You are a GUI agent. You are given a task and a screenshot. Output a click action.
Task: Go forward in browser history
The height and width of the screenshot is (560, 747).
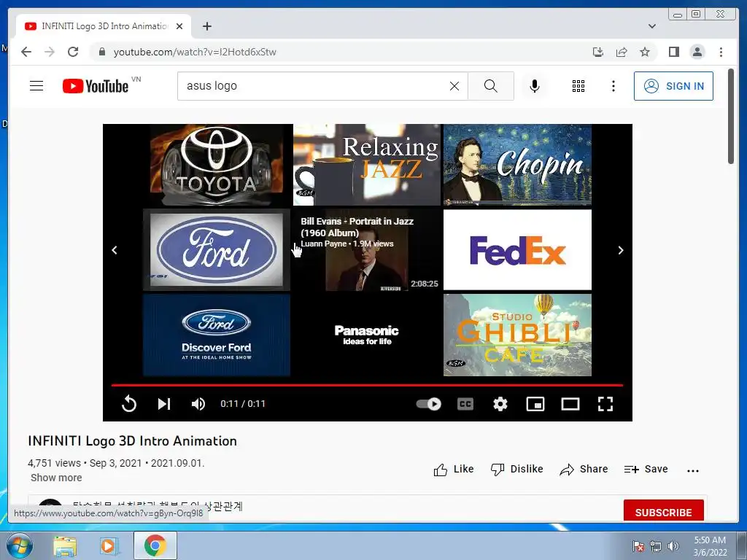(x=50, y=52)
